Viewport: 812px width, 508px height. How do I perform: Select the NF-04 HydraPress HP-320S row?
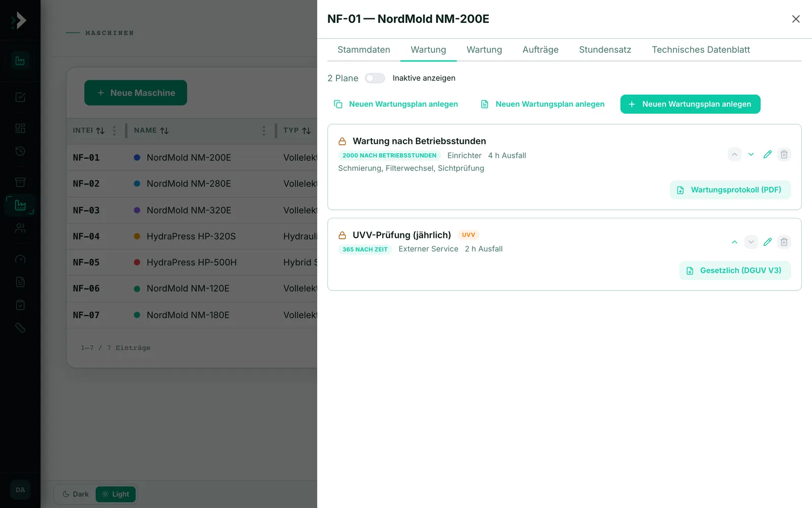[x=192, y=236]
